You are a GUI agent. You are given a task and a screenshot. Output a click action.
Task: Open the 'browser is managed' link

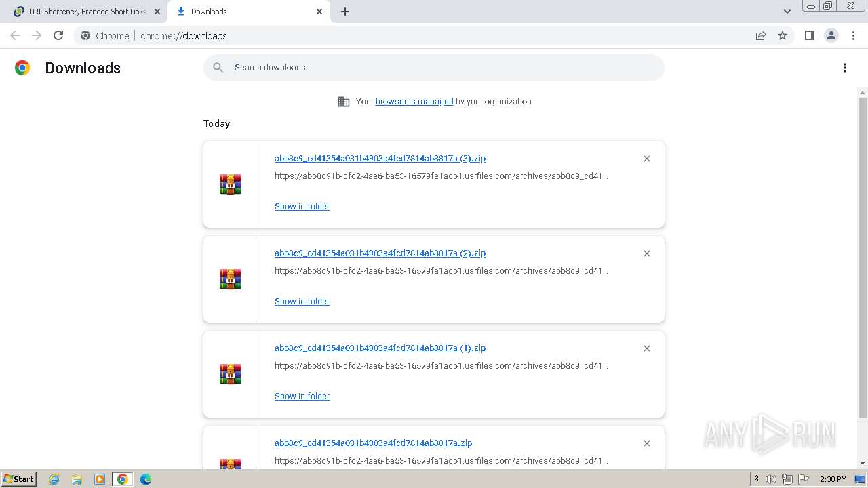(x=414, y=102)
